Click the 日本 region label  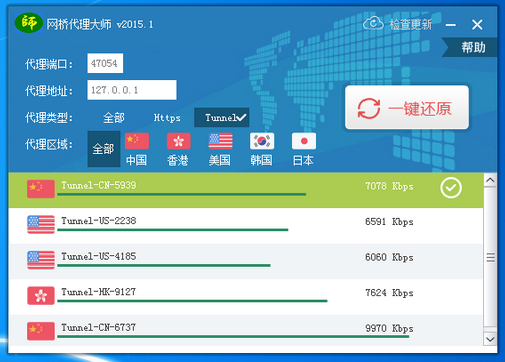click(x=303, y=160)
